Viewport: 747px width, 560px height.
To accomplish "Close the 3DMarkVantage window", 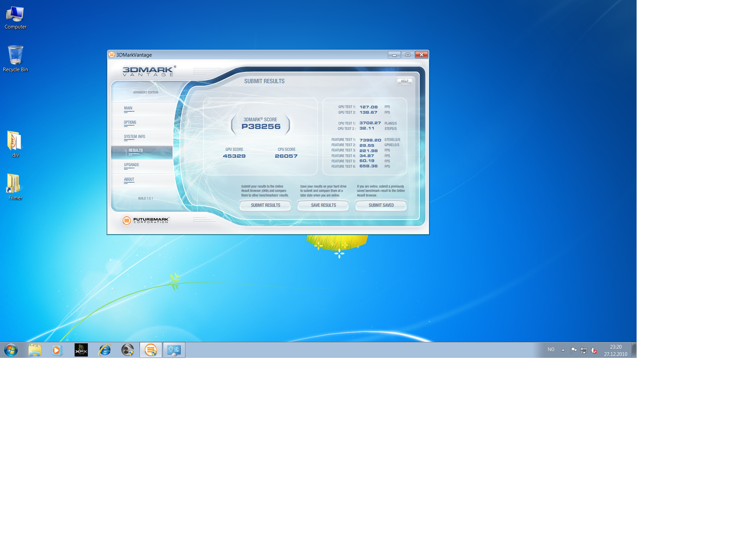I will tap(421, 55).
